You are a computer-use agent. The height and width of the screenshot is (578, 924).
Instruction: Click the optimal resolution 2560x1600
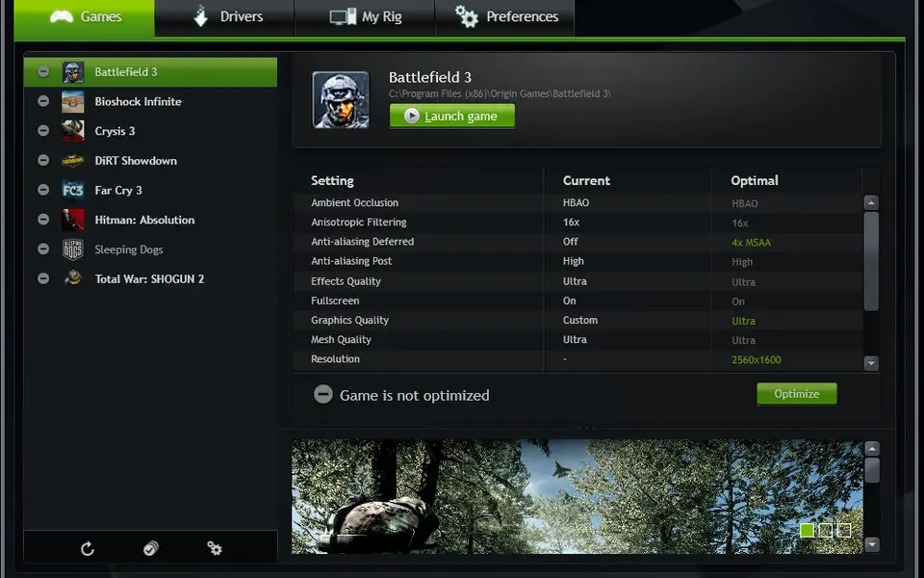coord(757,359)
